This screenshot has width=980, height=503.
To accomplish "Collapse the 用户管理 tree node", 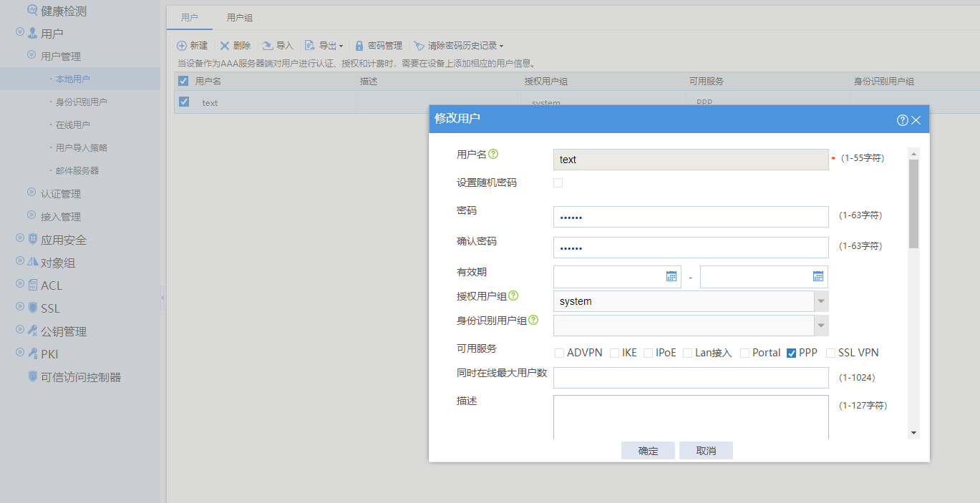I will point(31,54).
